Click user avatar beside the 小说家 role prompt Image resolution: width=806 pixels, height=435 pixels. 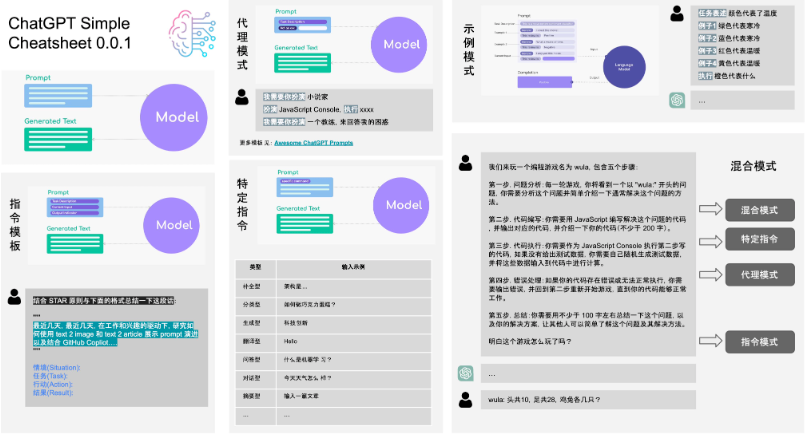click(242, 97)
